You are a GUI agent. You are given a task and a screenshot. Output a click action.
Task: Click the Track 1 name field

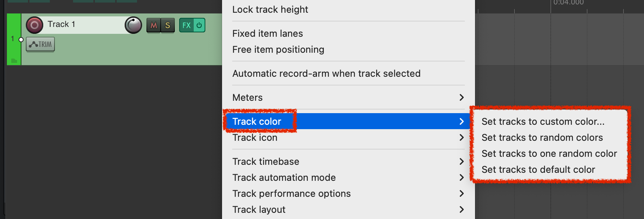[84, 24]
